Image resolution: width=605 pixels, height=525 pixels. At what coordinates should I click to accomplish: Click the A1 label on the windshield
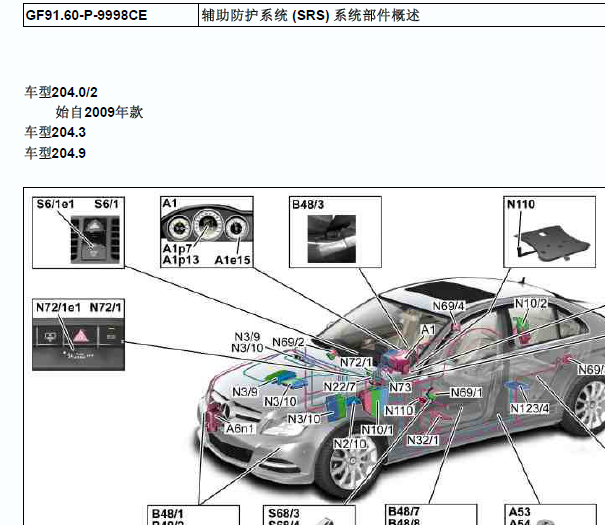click(428, 329)
